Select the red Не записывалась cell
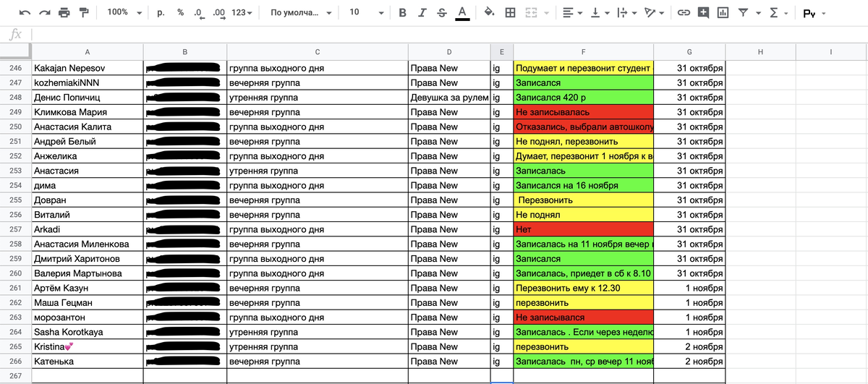868x384 pixels. point(583,112)
